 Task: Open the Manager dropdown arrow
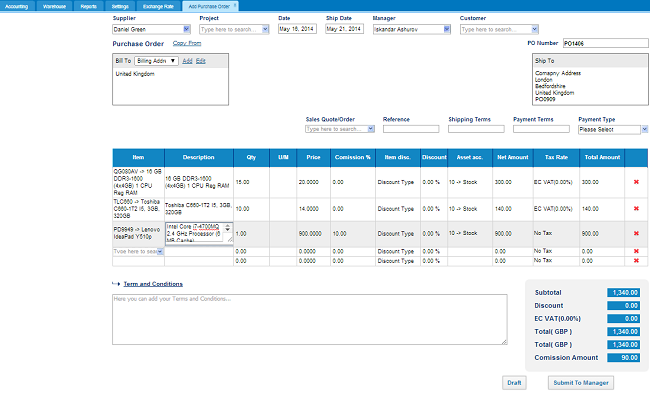446,29
